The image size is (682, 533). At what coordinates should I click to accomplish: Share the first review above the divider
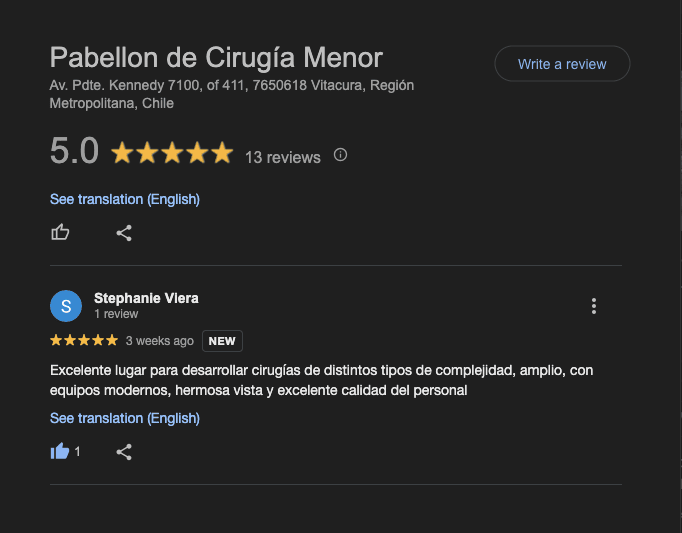[124, 233]
